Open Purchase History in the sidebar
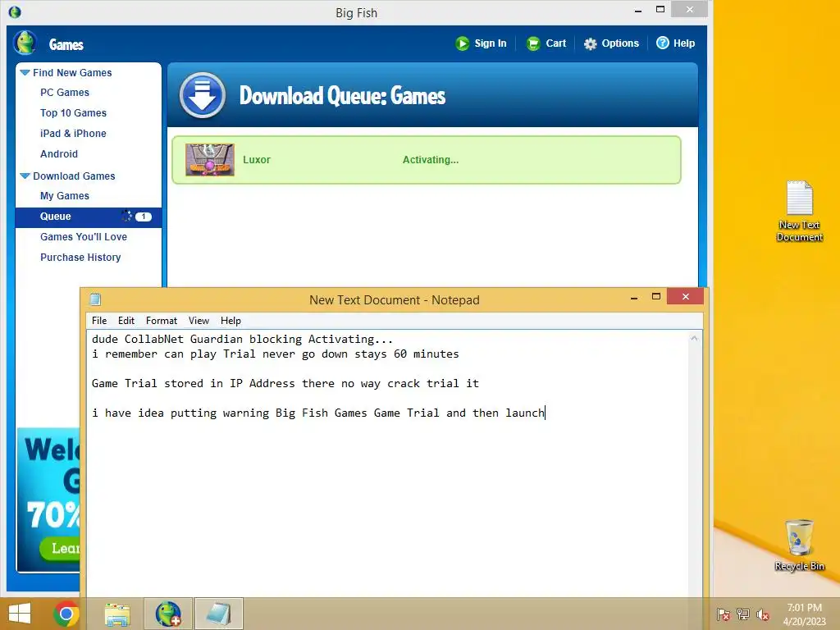The width and height of the screenshot is (840, 630). pos(80,257)
